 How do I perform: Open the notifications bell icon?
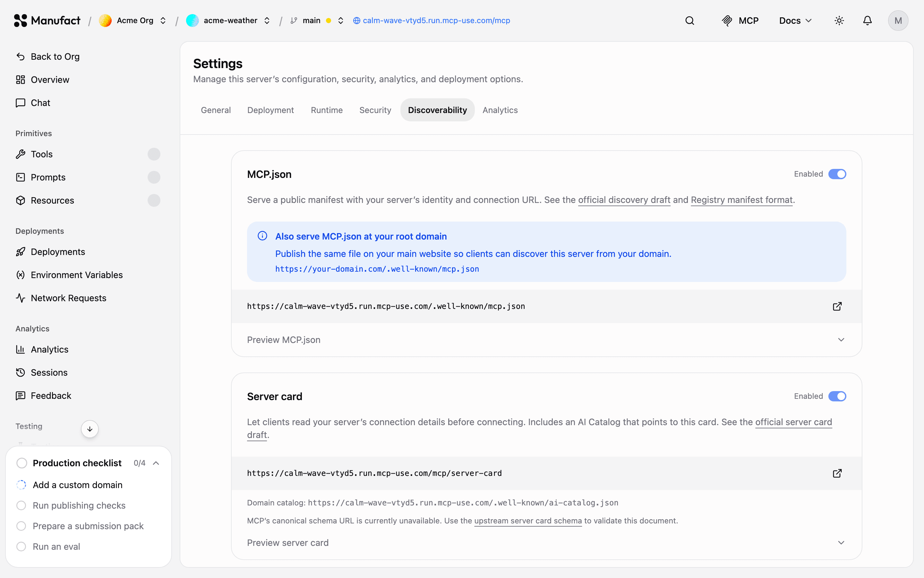coord(868,21)
